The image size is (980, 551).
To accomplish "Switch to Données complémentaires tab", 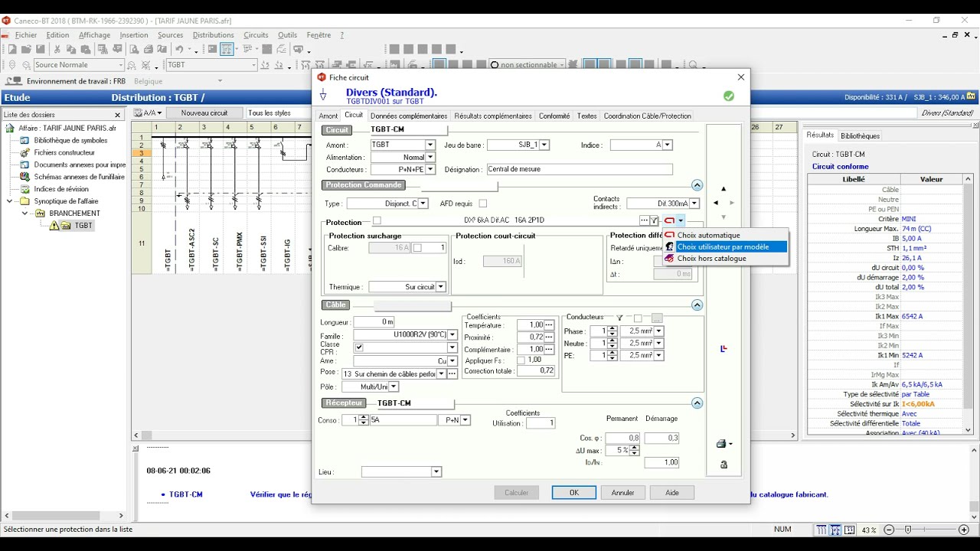I will click(x=409, y=116).
